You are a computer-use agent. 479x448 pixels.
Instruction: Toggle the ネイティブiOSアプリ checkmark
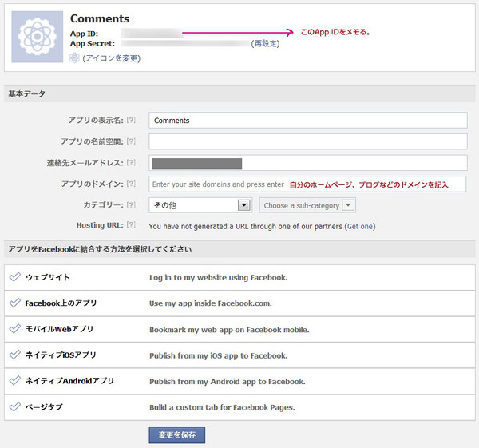click(x=14, y=355)
